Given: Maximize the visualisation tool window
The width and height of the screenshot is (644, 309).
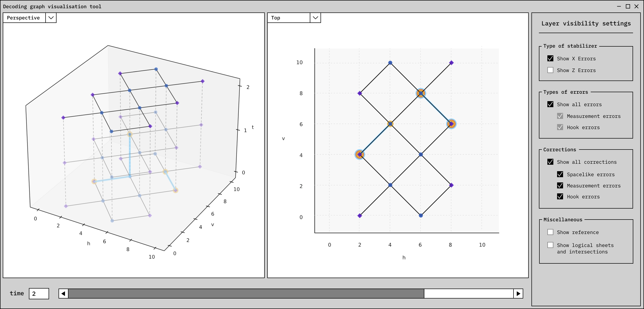Looking at the screenshot, I should coord(628,6).
